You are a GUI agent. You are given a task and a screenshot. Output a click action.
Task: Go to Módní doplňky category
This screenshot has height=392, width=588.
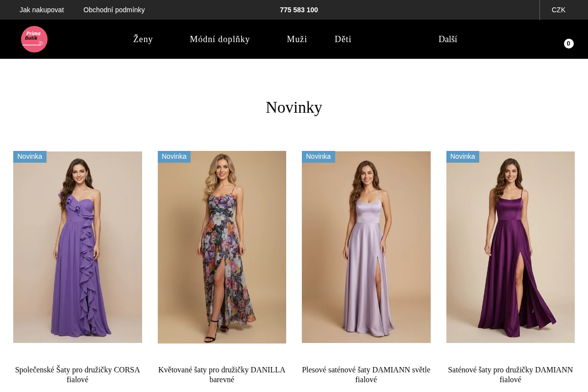[x=220, y=39]
